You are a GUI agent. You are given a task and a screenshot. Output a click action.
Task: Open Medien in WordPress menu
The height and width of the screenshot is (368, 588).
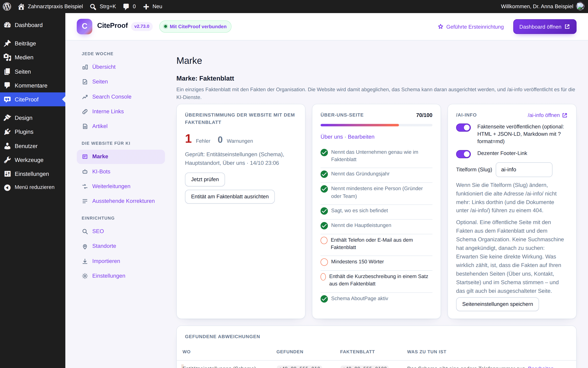32,57
